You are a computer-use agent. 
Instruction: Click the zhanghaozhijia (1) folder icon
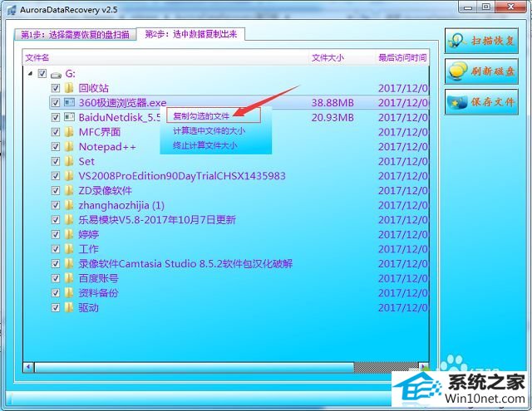(x=69, y=205)
